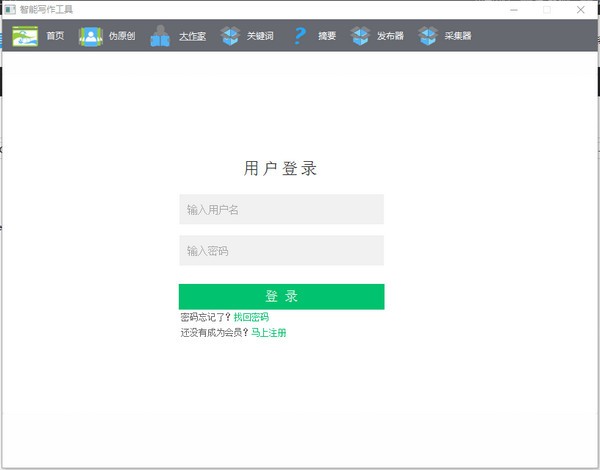Focus the 输入用户名 username field
The width and height of the screenshot is (600, 470).
tap(282, 209)
